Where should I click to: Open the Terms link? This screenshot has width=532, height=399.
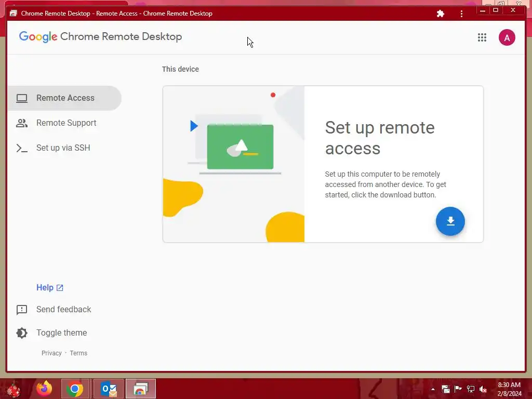point(78,353)
